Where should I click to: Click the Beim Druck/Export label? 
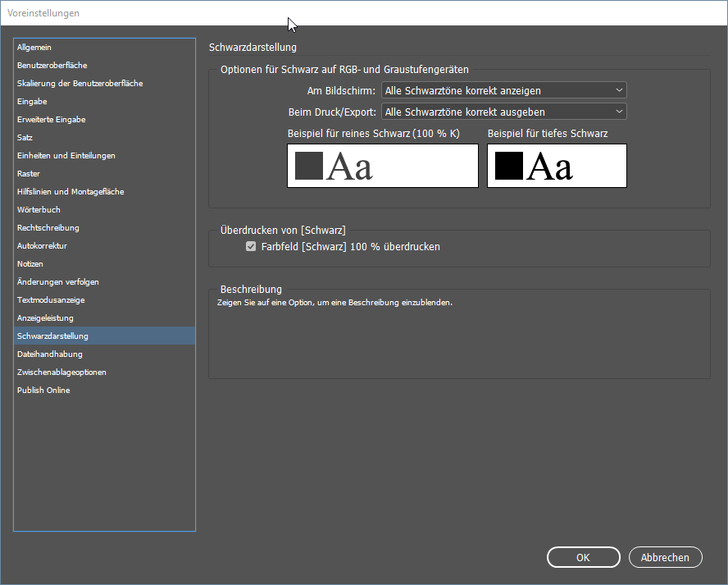pyautogui.click(x=332, y=112)
